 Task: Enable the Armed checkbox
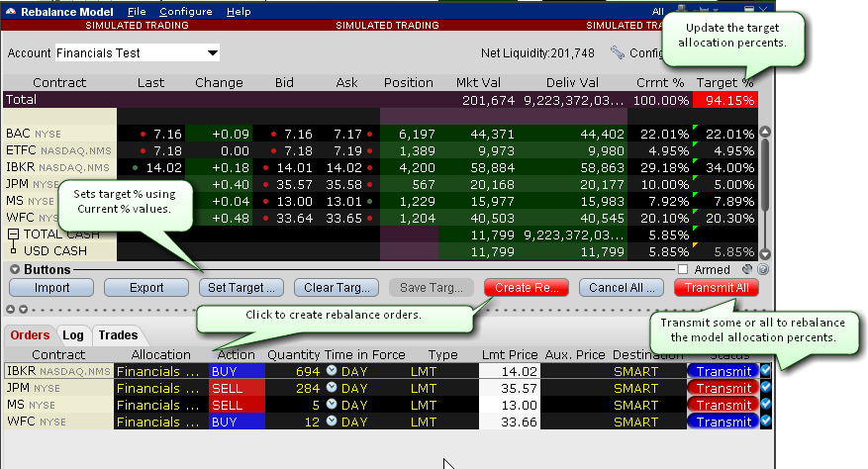pyautogui.click(x=682, y=269)
